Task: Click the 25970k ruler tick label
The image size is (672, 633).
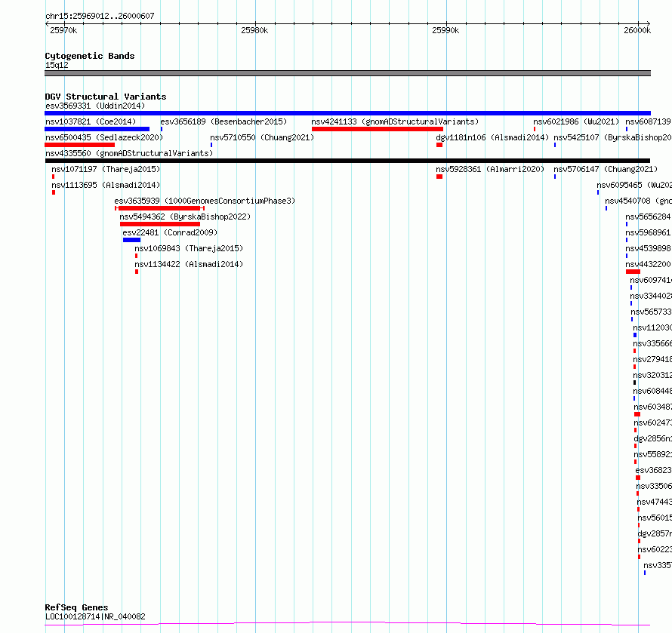Action: point(63,30)
